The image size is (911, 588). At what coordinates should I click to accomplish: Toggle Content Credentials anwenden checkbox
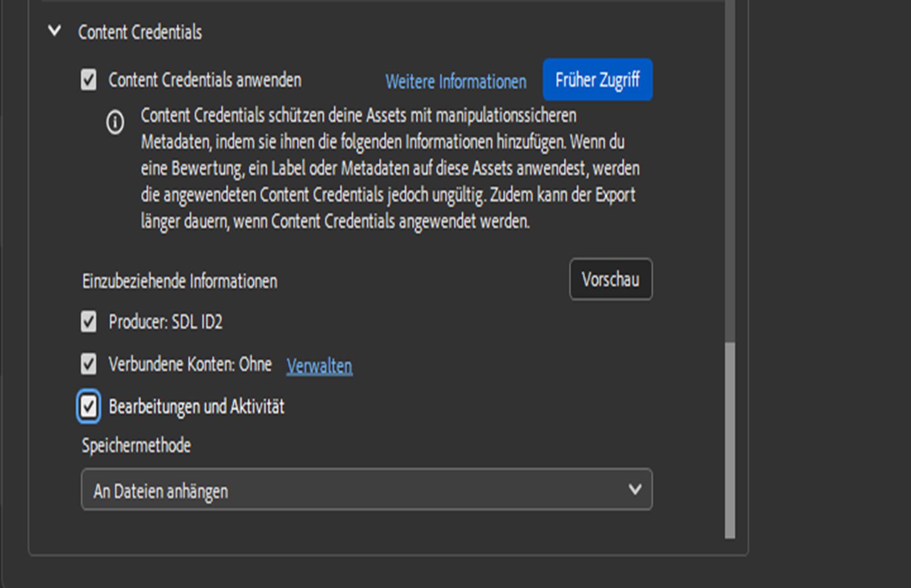[89, 80]
